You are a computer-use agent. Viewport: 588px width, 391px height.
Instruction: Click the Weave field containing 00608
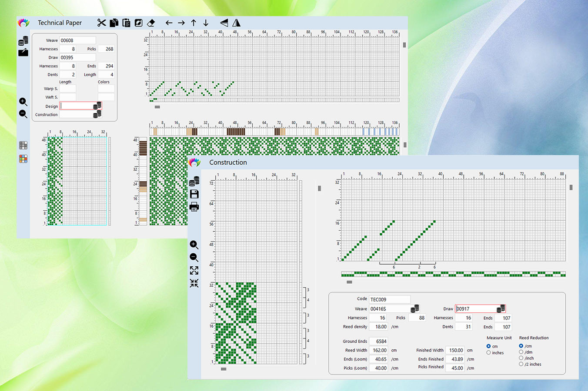77,40
